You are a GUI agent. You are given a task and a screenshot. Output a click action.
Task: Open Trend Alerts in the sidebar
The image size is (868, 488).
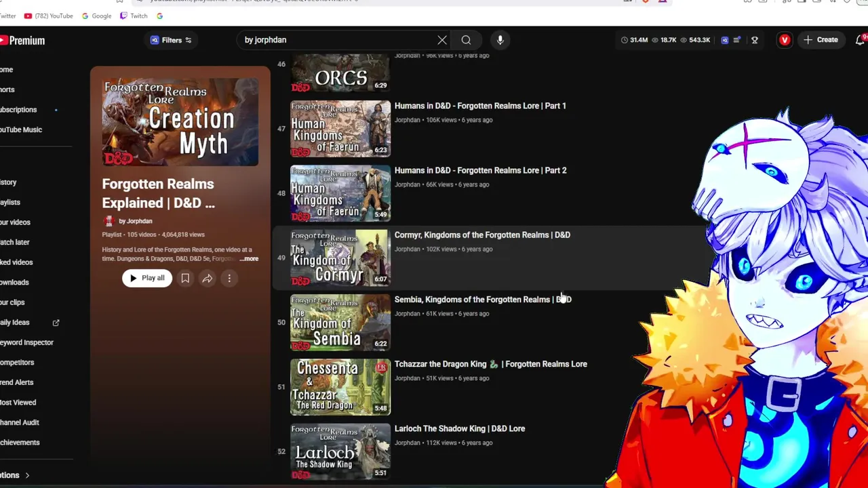click(16, 382)
